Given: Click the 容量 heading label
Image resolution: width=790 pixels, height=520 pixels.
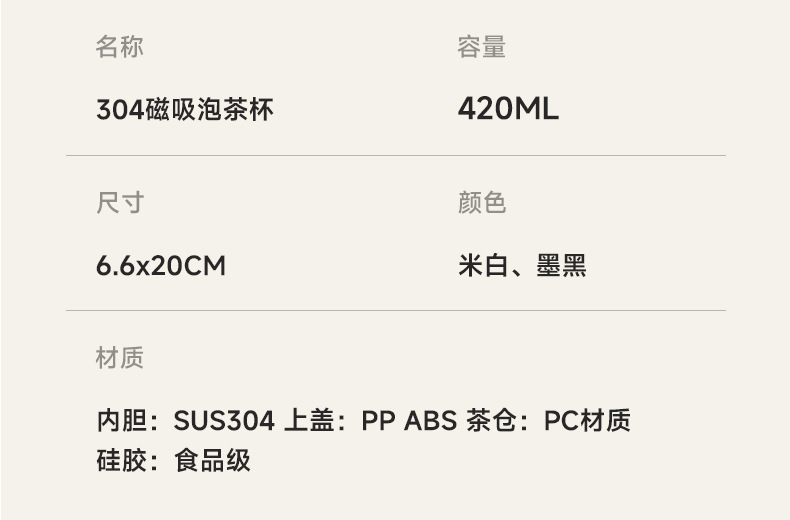Looking at the screenshot, I should 481,47.
